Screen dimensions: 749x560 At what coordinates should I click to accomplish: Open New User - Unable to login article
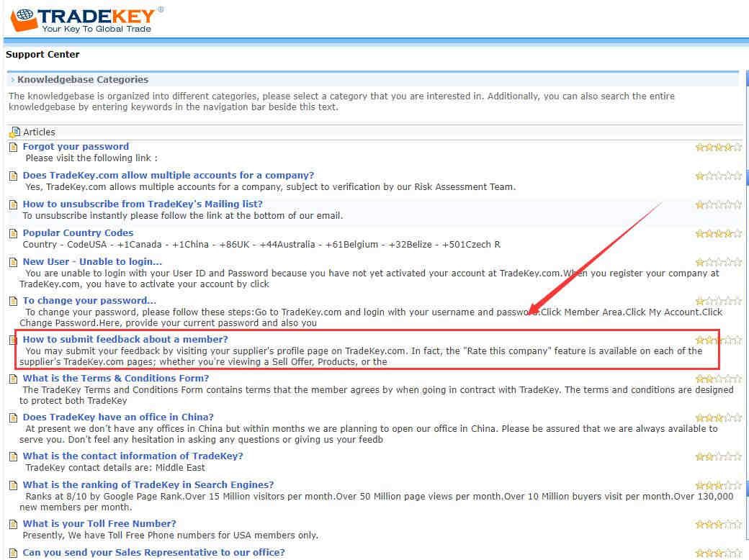click(x=92, y=261)
